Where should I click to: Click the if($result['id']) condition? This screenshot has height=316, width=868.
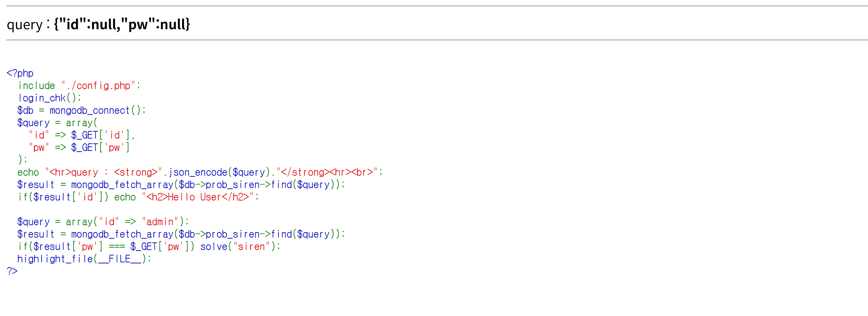(63, 197)
